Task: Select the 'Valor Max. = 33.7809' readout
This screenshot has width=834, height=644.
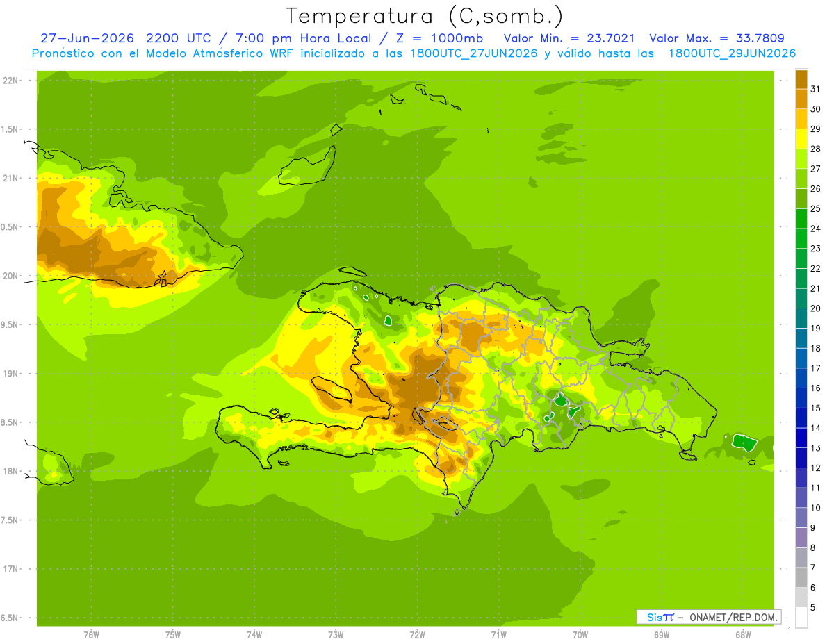Action: pos(717,38)
